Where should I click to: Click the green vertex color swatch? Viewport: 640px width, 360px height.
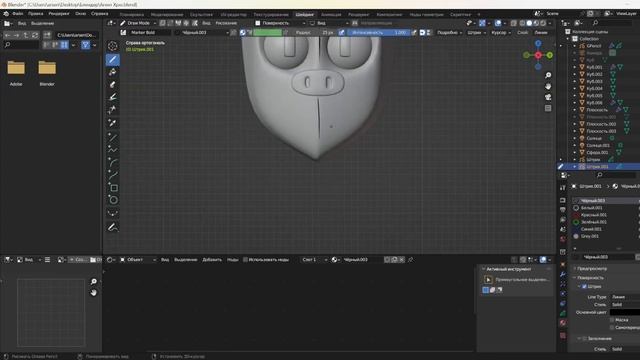coord(267,32)
